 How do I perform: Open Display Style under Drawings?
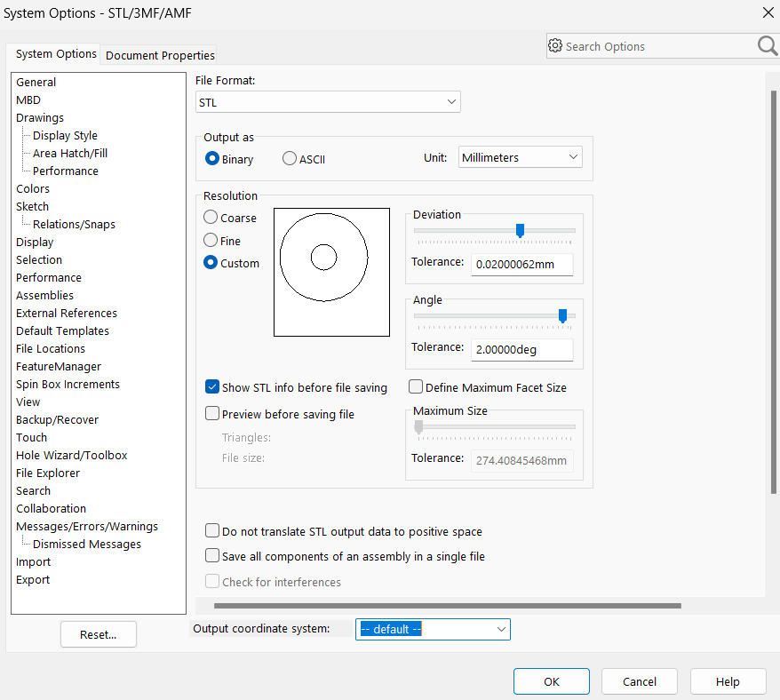(65, 135)
